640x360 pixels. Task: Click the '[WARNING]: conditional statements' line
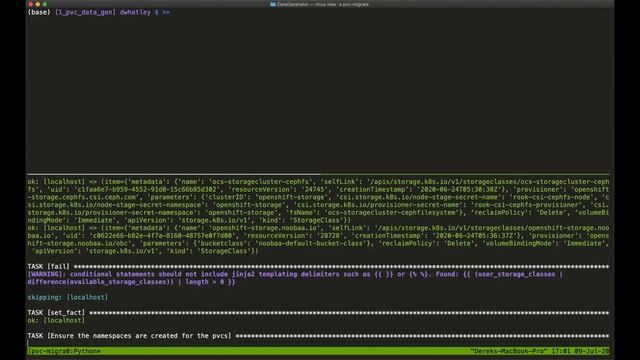[x=295, y=274]
